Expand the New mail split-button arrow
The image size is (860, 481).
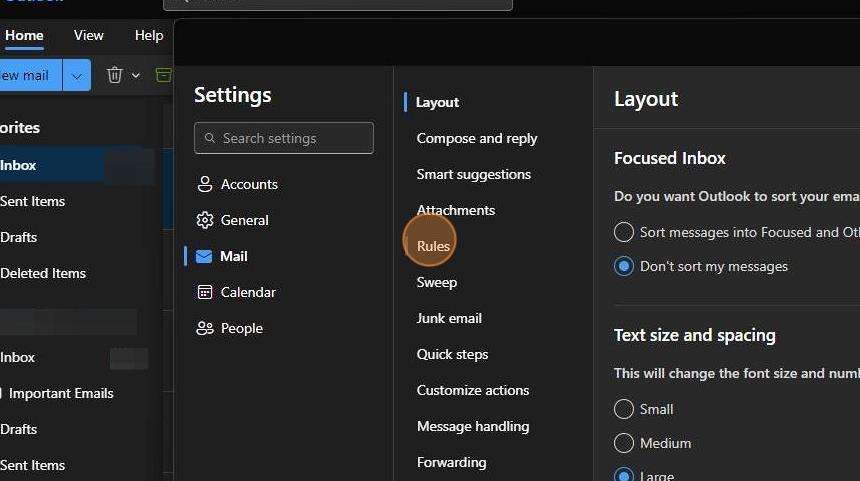point(77,75)
